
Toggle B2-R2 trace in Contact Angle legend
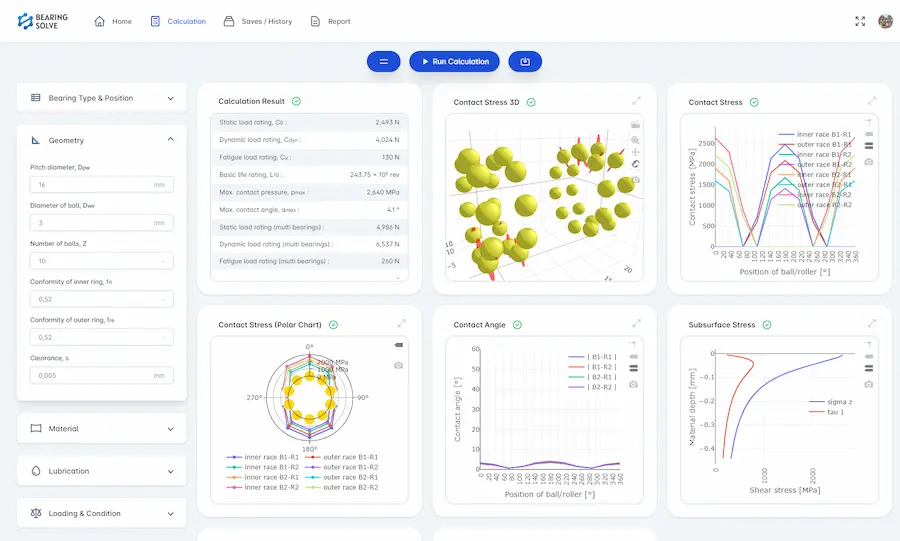[592, 387]
